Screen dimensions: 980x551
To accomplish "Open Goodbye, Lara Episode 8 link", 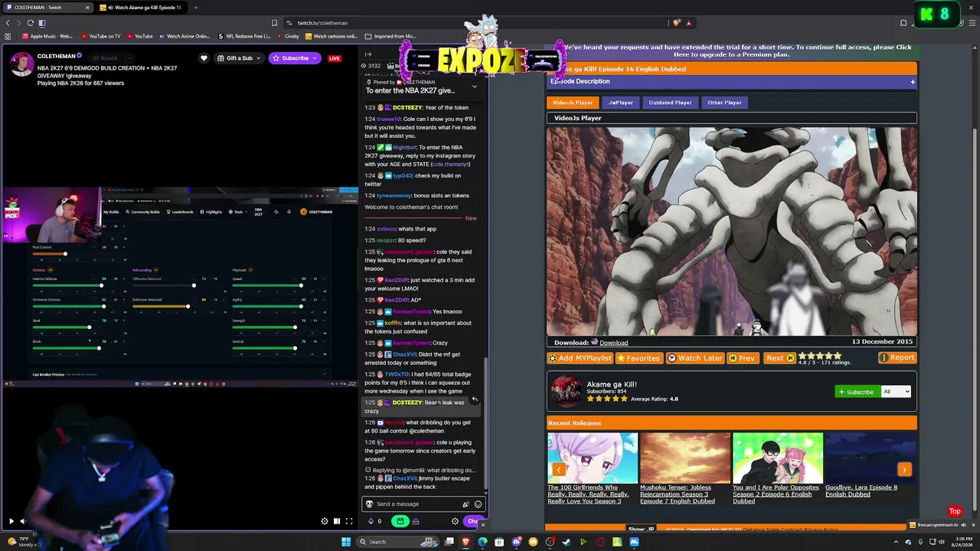I will (x=861, y=491).
